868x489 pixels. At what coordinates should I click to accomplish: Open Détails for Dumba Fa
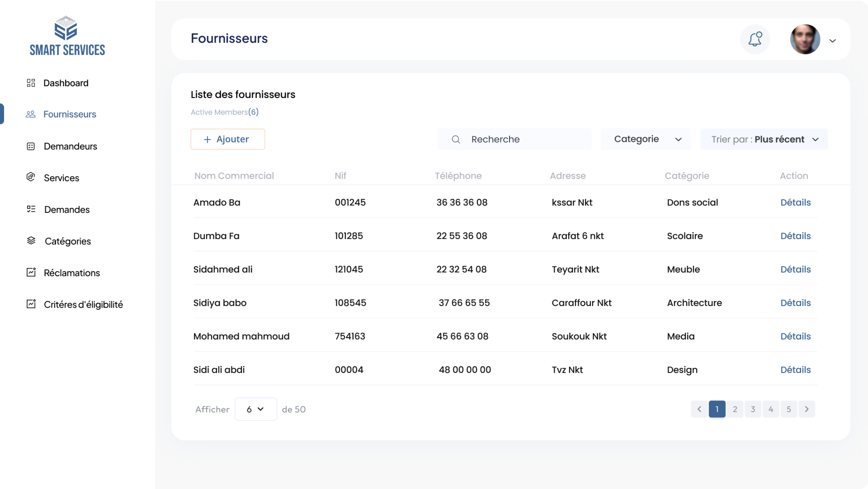(x=796, y=236)
